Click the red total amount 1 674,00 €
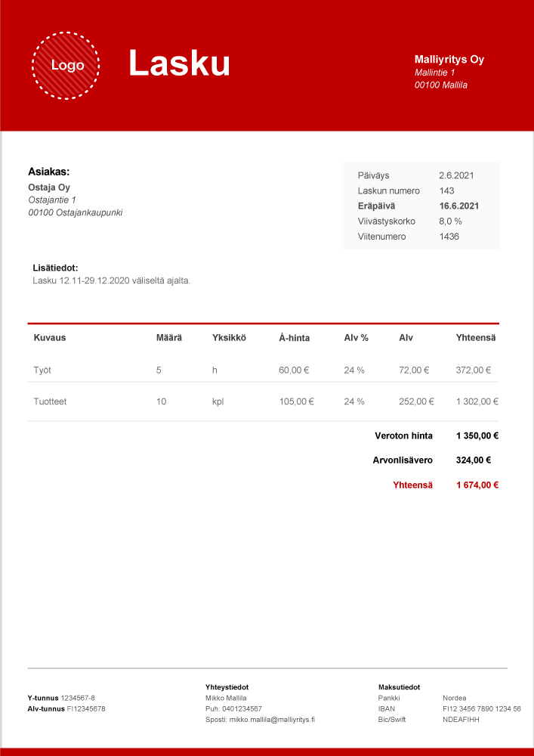534x756 pixels. pos(477,485)
